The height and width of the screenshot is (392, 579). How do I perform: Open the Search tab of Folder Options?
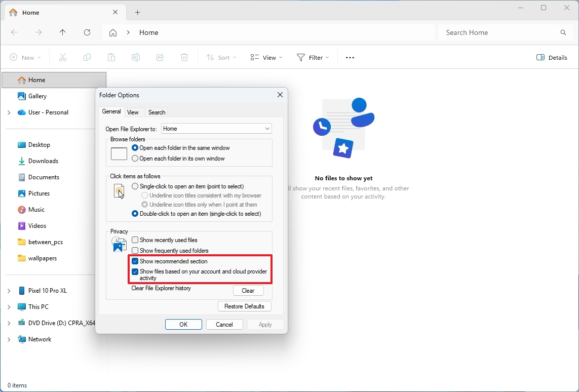point(156,112)
